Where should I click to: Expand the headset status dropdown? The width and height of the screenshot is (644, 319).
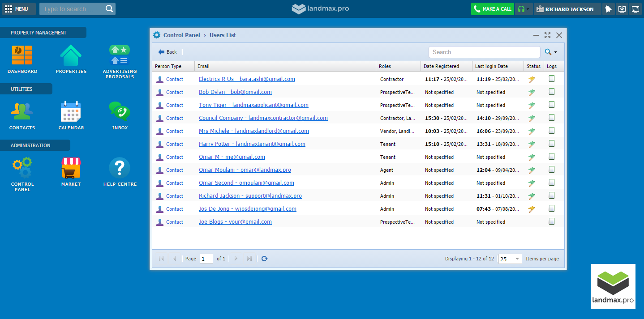pos(528,9)
